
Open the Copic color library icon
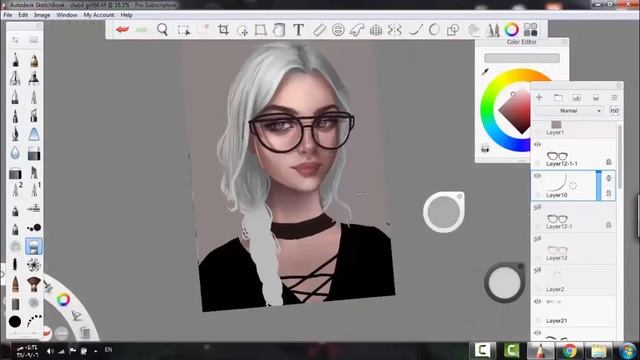pos(531,29)
